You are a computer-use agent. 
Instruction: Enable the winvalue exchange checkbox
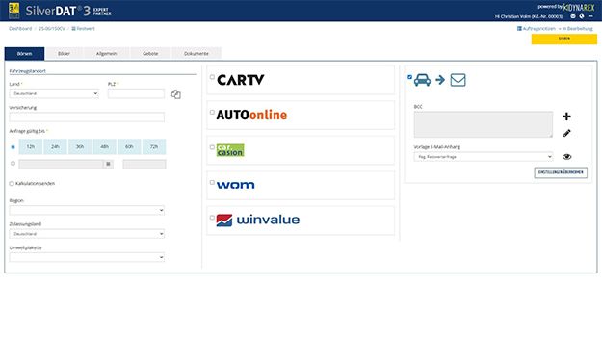(x=212, y=218)
